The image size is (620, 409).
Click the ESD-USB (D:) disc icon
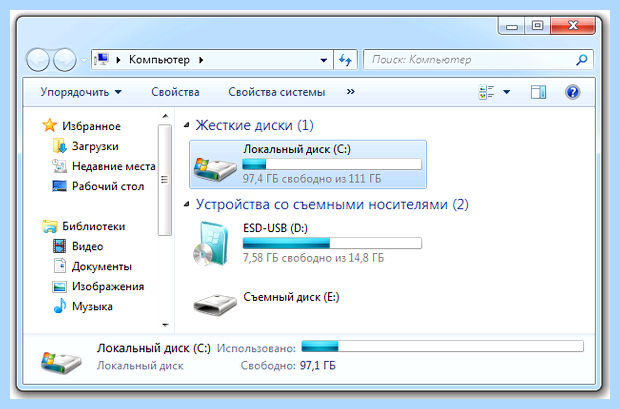coord(212,244)
